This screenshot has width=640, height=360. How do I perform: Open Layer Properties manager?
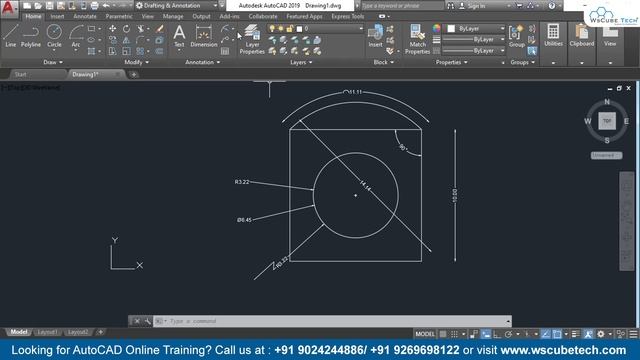click(x=252, y=39)
